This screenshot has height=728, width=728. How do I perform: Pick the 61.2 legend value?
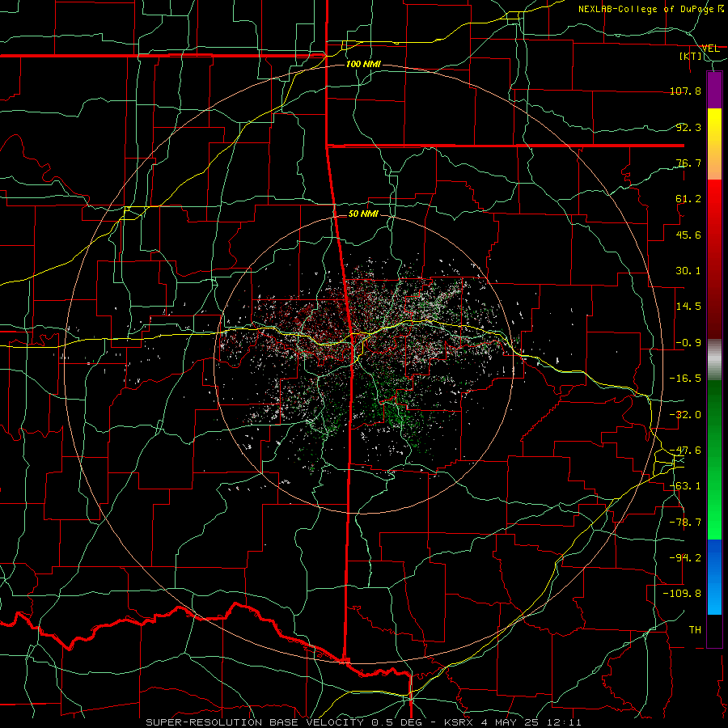click(688, 199)
